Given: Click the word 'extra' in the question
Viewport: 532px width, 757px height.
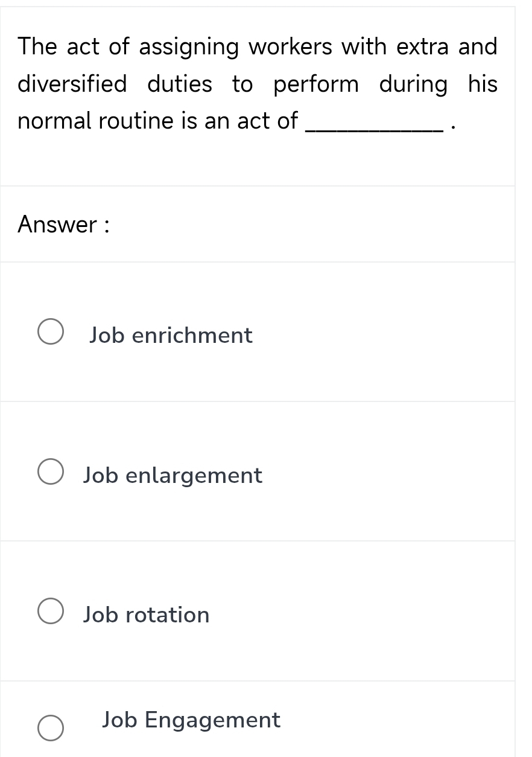Looking at the screenshot, I should coord(422,47).
